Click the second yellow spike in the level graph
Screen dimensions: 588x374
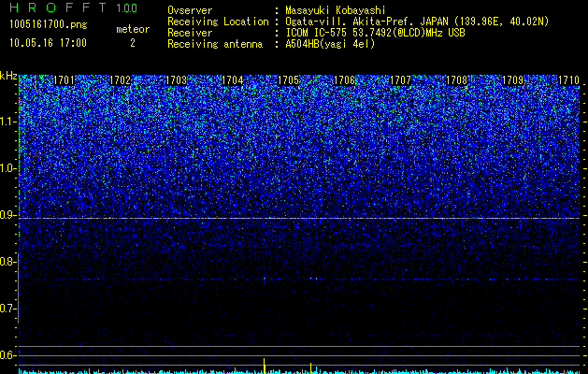coord(311,368)
